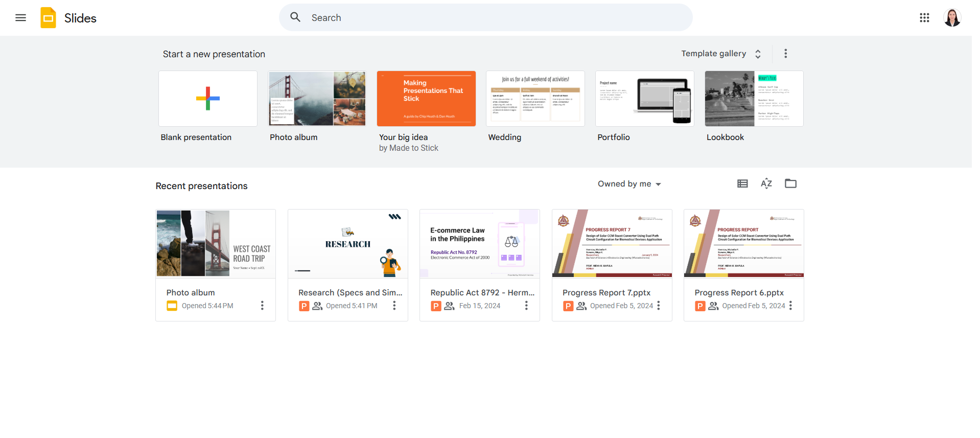Click shared icon on Progress Report 7.pptx
The width and height of the screenshot is (980, 438).
click(581, 306)
